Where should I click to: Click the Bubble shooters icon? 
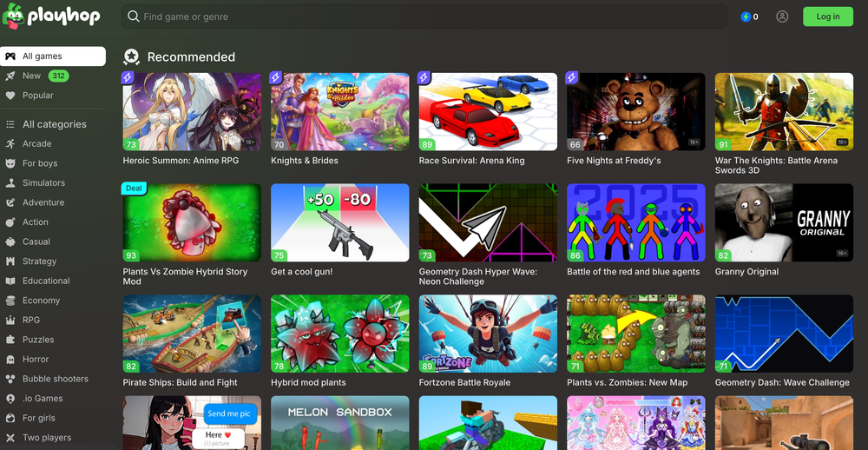[10, 379]
